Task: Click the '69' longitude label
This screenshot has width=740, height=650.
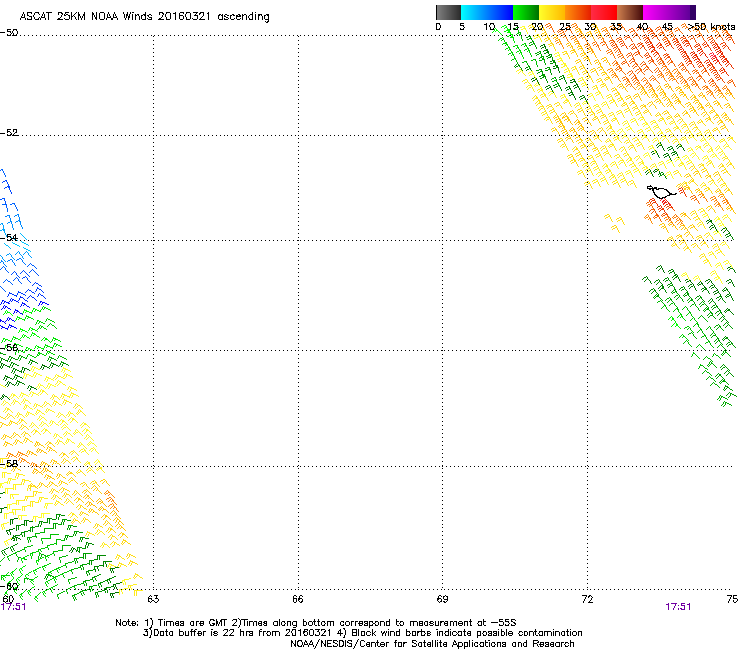Action: pos(442,599)
